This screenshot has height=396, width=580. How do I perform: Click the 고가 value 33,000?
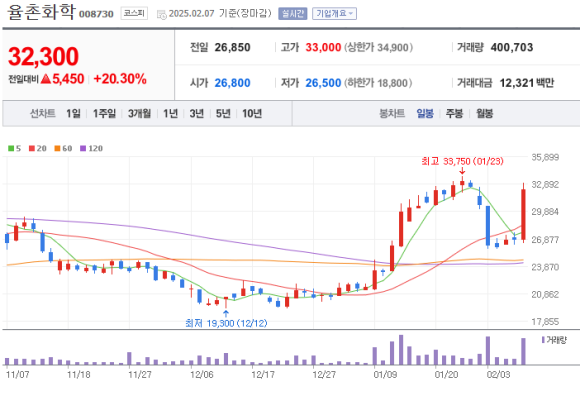[x=323, y=48]
